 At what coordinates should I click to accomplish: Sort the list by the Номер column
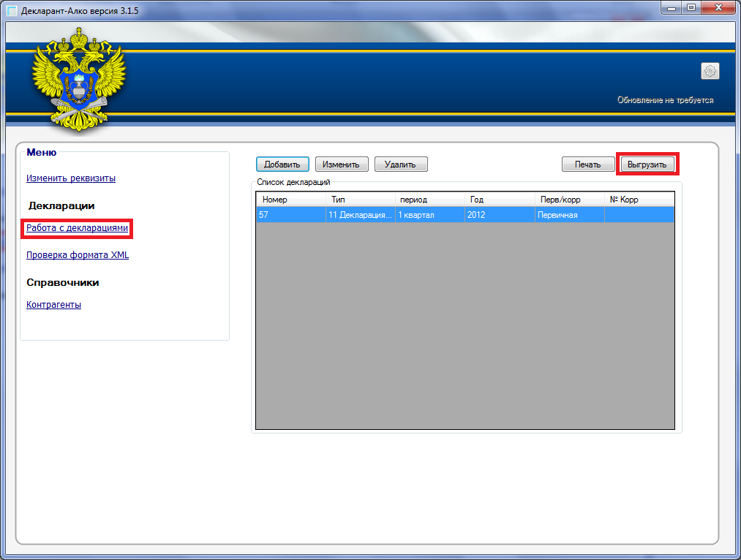290,200
